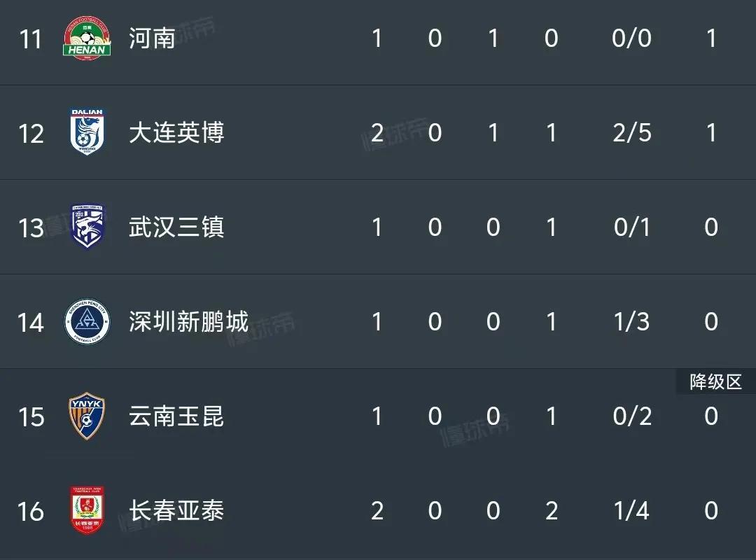
Task: Click the 0/1 stat for Wuhan Three Towns
Action: [x=631, y=227]
